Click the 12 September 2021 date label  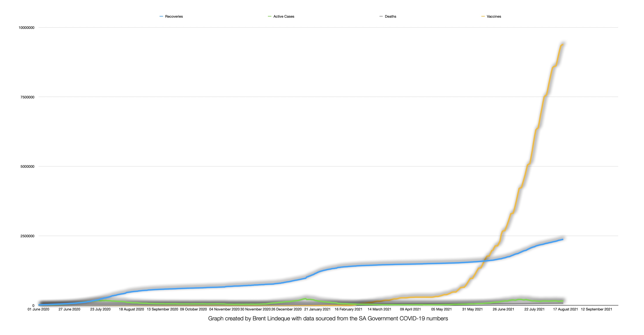click(596, 309)
